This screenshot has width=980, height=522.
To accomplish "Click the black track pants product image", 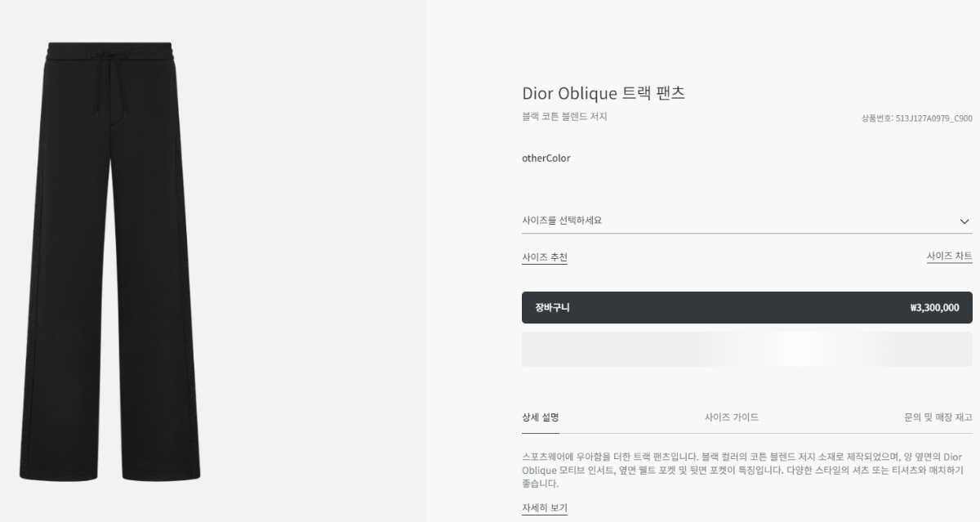I will click(x=110, y=261).
